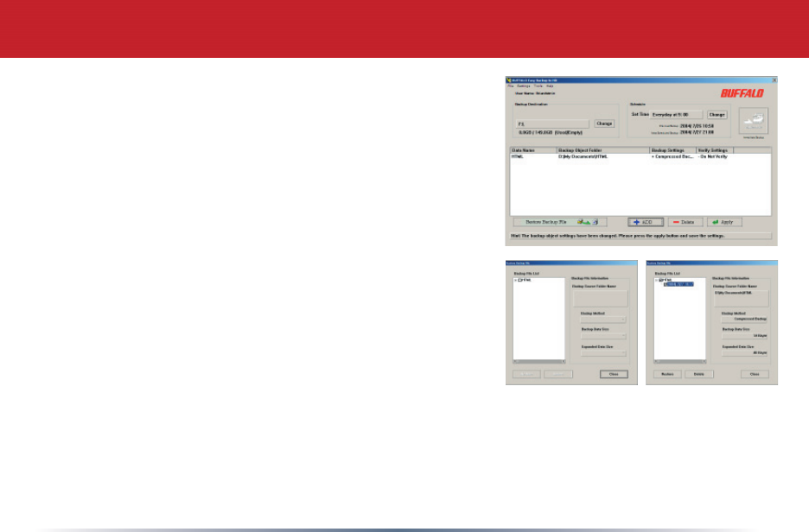809x532 pixels.
Task: Click Delete button in right Restore dialog
Action: pyautogui.click(x=699, y=374)
